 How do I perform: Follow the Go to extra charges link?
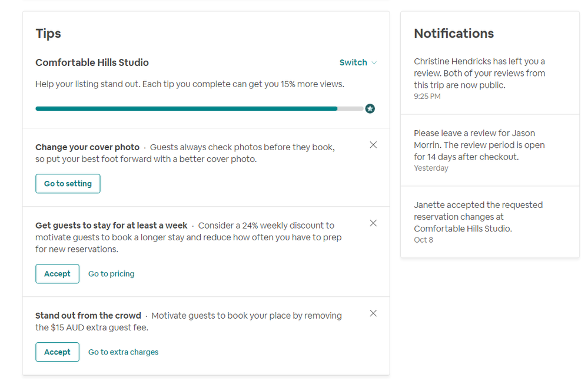pyautogui.click(x=124, y=352)
